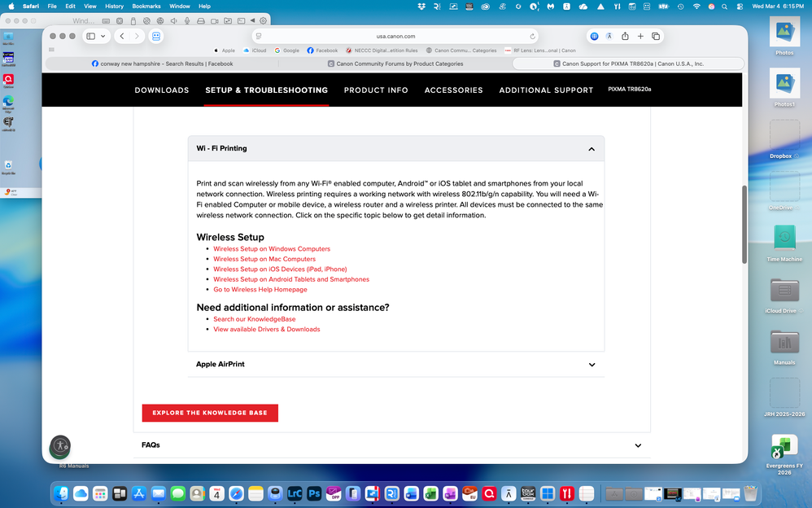Switch to conway new hampshire Facebook tab
Screen dimensions: 812x508
click(163, 63)
